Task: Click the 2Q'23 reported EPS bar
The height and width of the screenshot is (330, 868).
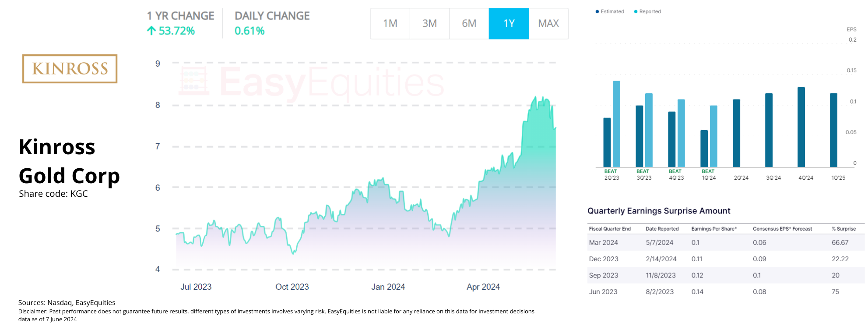Action: point(616,124)
